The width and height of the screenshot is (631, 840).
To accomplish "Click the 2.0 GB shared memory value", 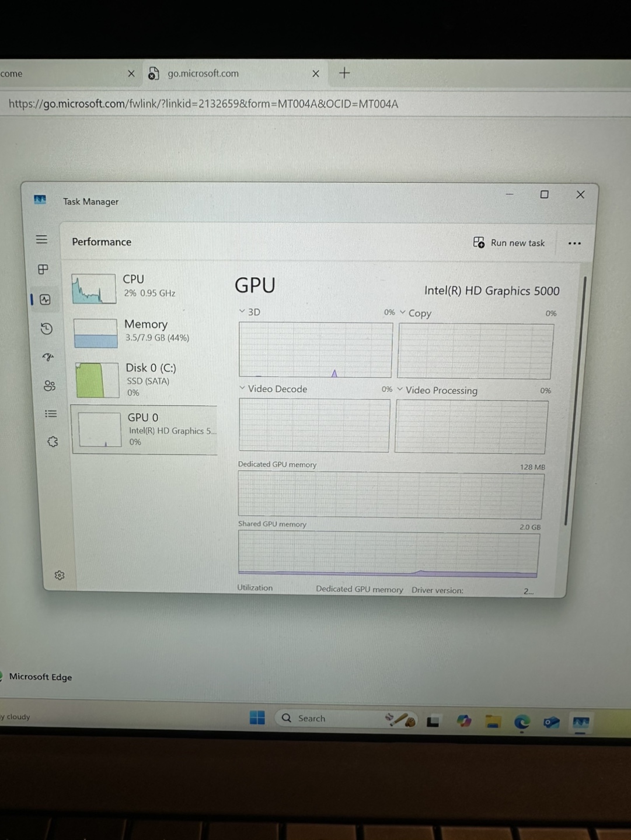I will [x=530, y=527].
